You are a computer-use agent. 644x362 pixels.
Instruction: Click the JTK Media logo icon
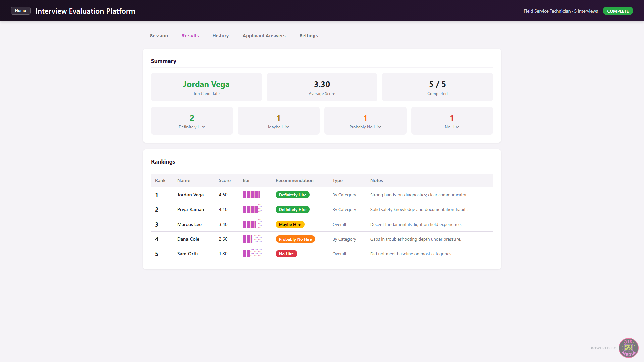click(x=628, y=348)
